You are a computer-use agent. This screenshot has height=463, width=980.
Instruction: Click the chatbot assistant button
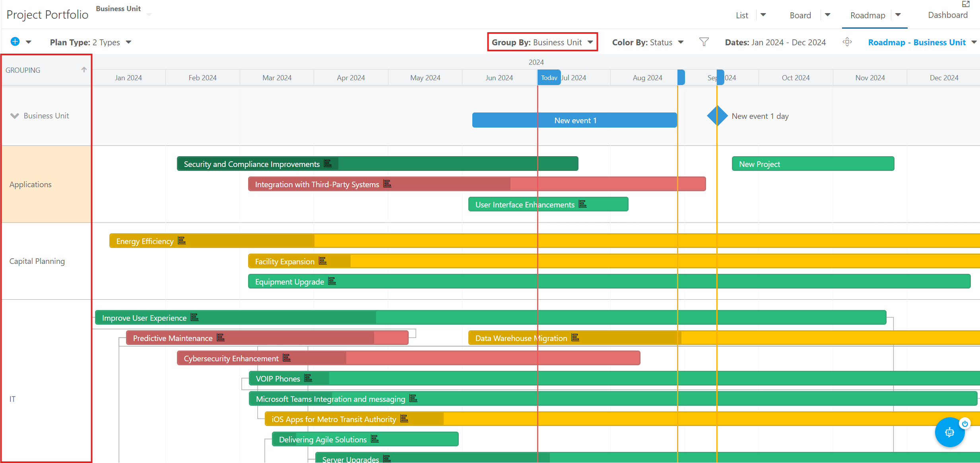[949, 432]
